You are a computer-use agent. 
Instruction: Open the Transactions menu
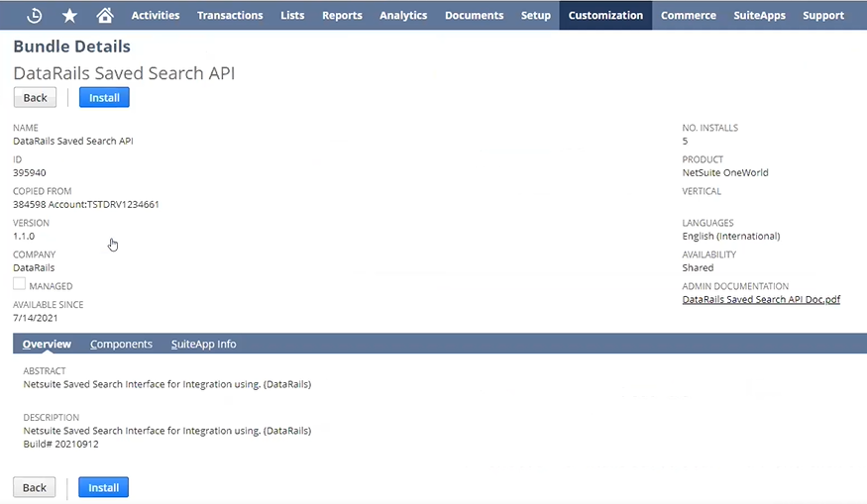pos(230,16)
